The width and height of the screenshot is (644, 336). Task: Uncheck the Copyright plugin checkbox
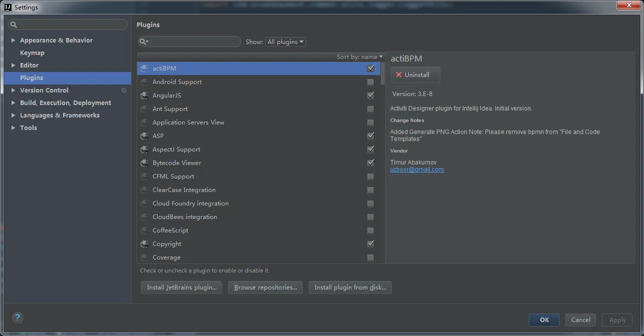point(370,244)
